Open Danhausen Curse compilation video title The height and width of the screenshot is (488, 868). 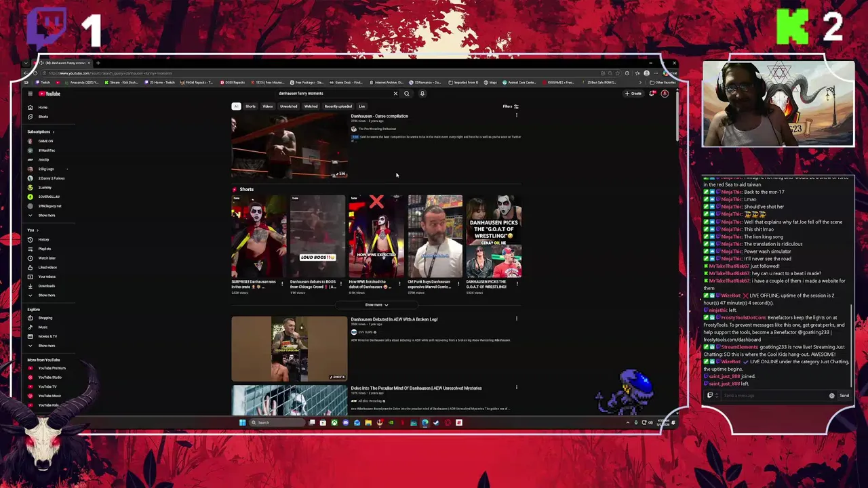click(380, 116)
